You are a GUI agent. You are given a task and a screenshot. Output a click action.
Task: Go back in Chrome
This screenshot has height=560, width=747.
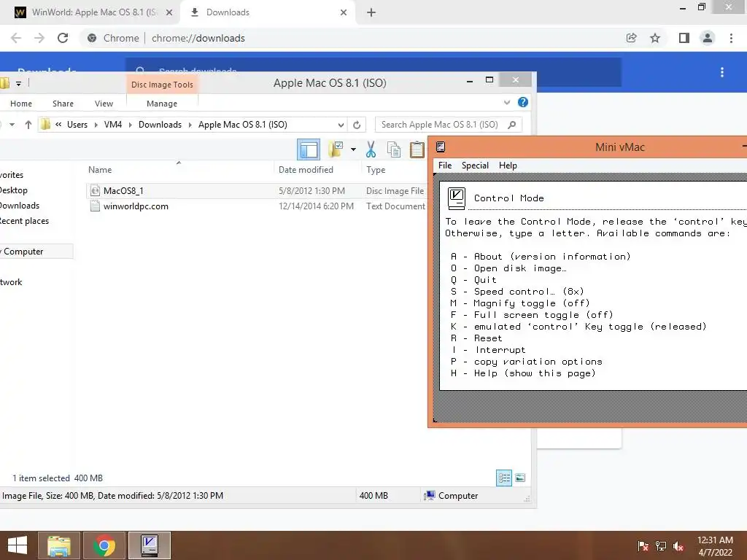[x=16, y=38]
